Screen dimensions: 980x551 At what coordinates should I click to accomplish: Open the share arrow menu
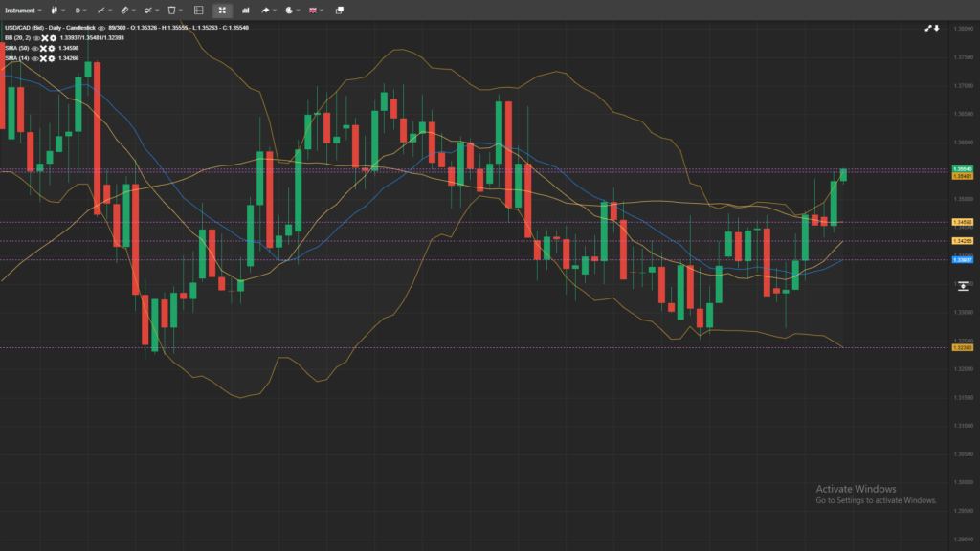point(268,10)
